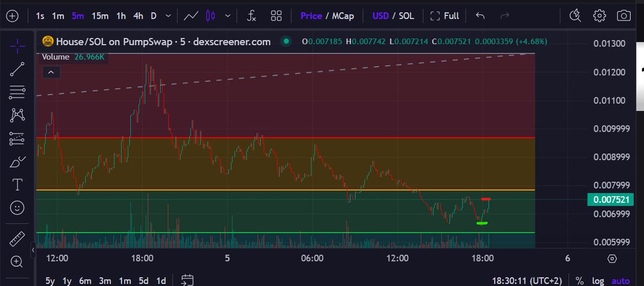The height and width of the screenshot is (286, 644).
Task: Select the 5m timeframe
Action: click(78, 16)
